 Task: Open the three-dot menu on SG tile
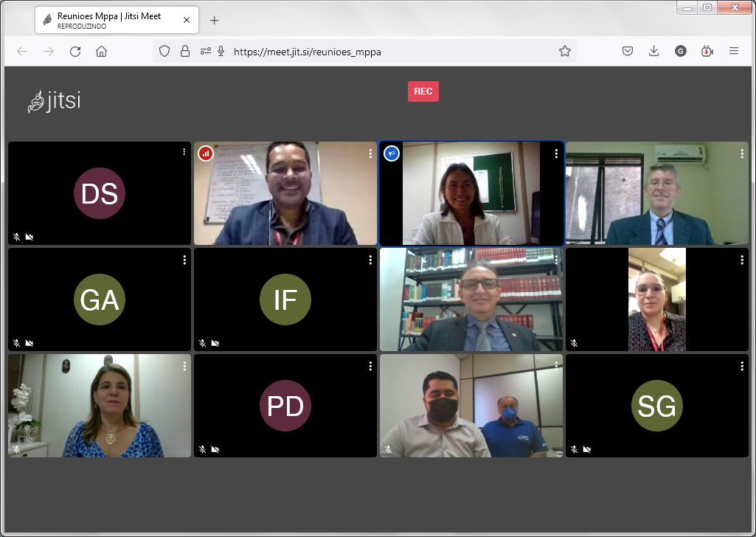click(742, 367)
